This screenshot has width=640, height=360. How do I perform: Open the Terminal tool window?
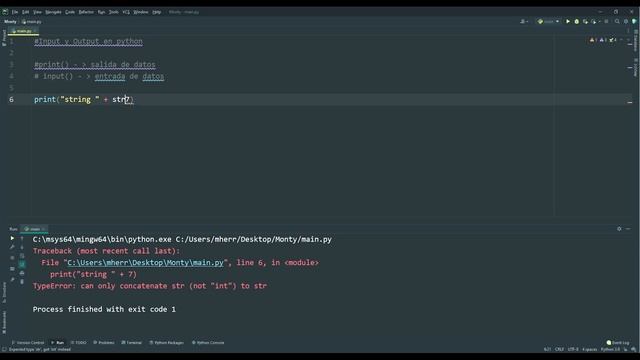132,343
